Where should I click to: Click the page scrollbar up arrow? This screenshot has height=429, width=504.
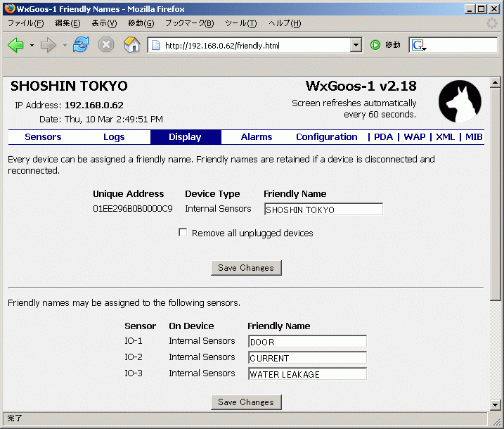point(495,82)
